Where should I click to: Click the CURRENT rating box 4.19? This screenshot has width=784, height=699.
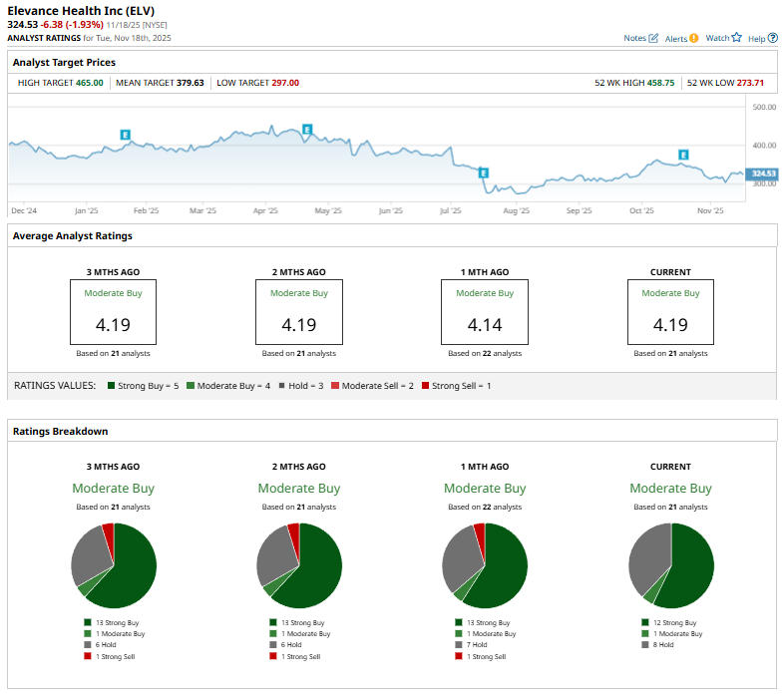pyautogui.click(x=670, y=312)
